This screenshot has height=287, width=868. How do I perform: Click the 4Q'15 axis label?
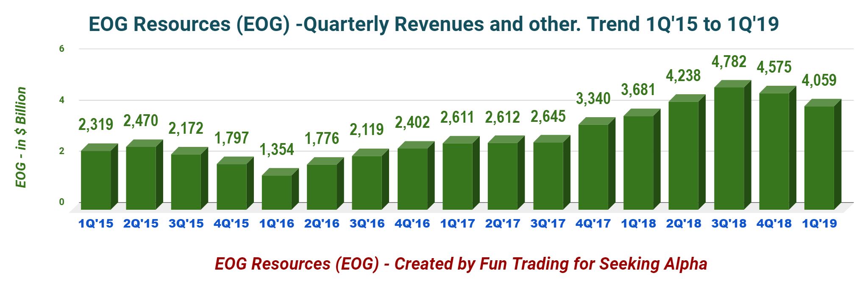[x=231, y=223]
